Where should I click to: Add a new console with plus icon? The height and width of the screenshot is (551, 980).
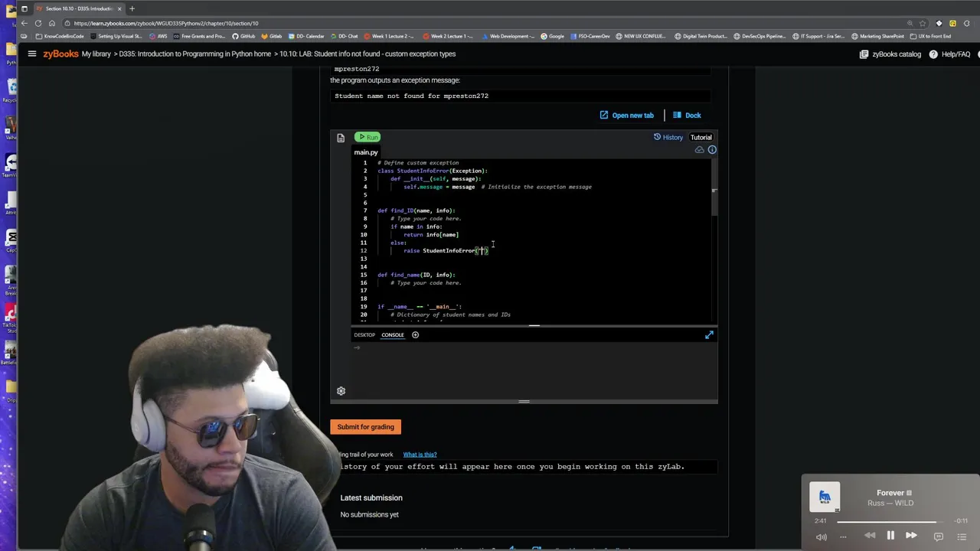(x=415, y=334)
